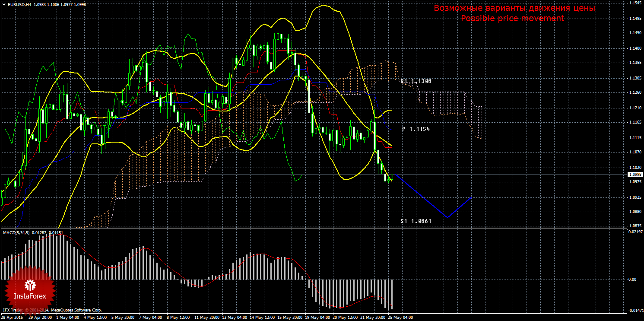Click 0.02197 value on MACD scale
The height and width of the screenshot is (321, 644).
click(x=634, y=232)
